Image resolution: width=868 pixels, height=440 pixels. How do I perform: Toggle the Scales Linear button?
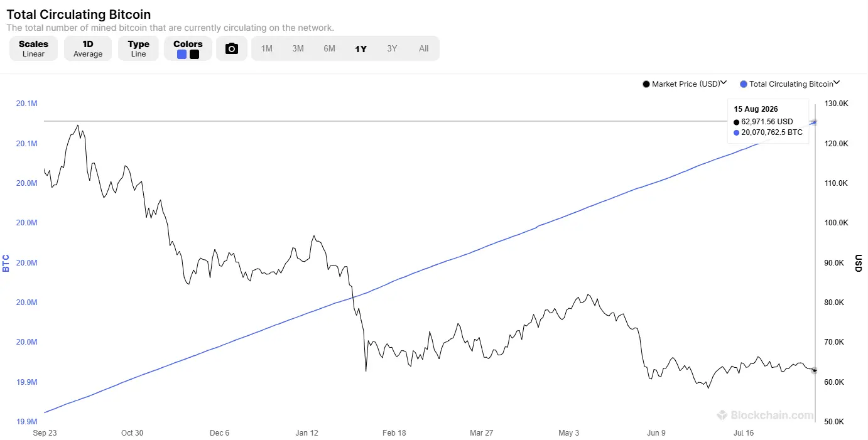33,48
